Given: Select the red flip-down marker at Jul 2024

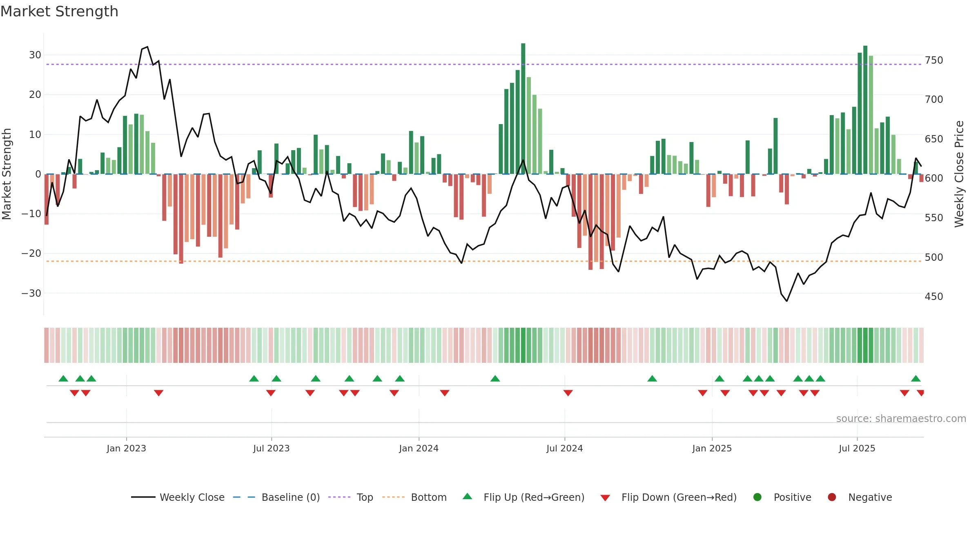Looking at the screenshot, I should (x=568, y=393).
